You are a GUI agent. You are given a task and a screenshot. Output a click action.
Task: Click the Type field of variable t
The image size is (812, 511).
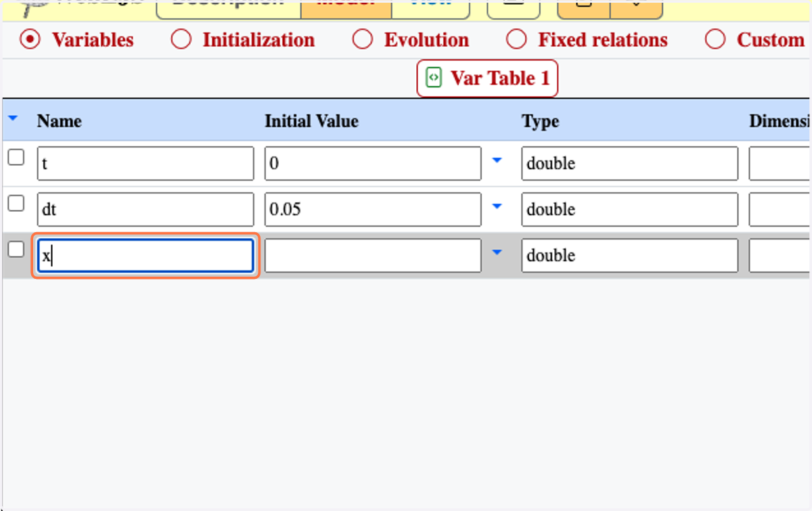pyautogui.click(x=630, y=164)
